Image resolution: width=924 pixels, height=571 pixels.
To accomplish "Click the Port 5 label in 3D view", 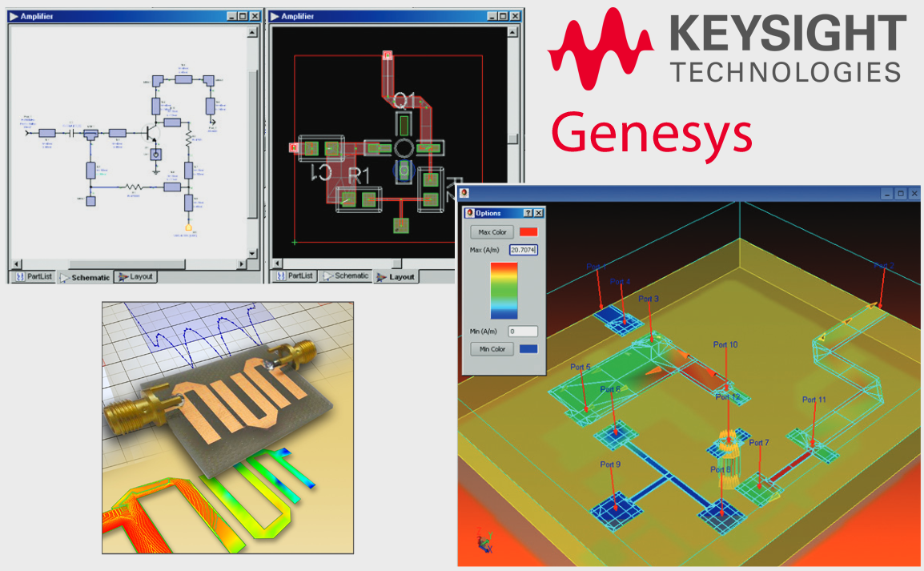I will pos(580,367).
